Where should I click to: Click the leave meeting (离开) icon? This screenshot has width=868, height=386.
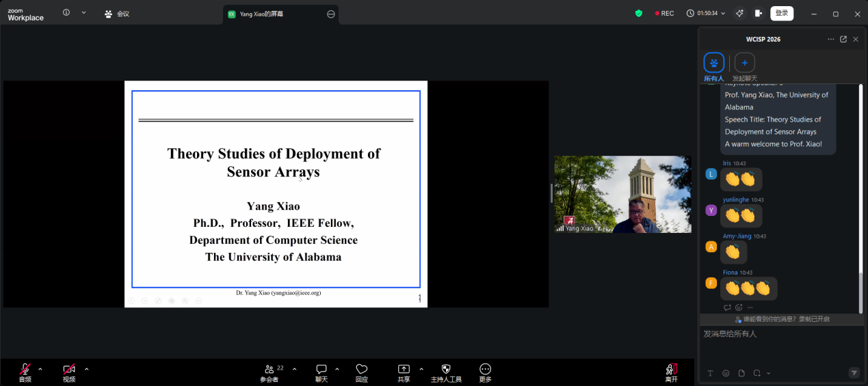(x=671, y=370)
